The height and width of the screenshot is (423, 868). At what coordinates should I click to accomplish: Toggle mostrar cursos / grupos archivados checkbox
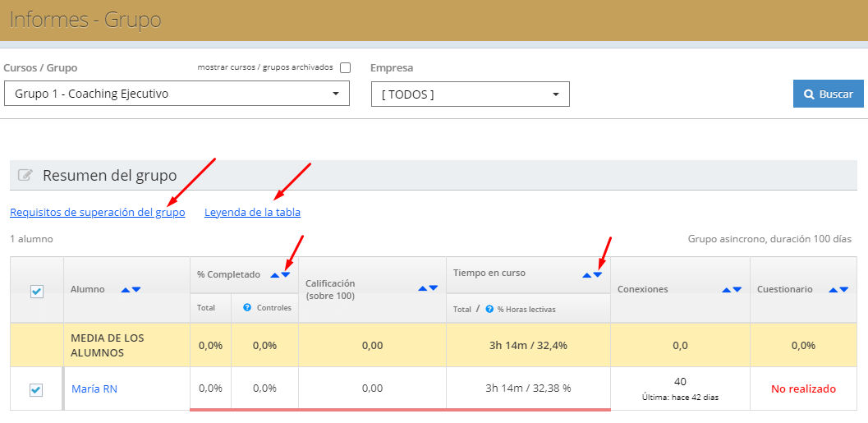click(346, 67)
